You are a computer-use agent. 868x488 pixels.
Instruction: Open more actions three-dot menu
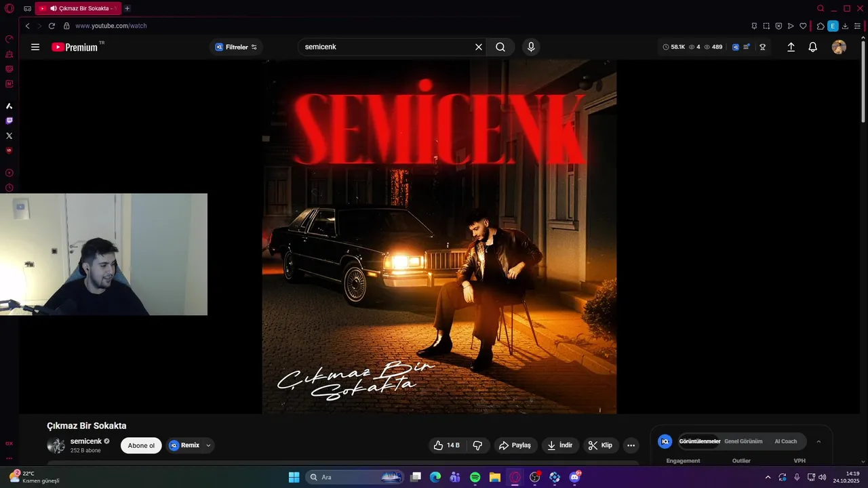pyautogui.click(x=631, y=445)
